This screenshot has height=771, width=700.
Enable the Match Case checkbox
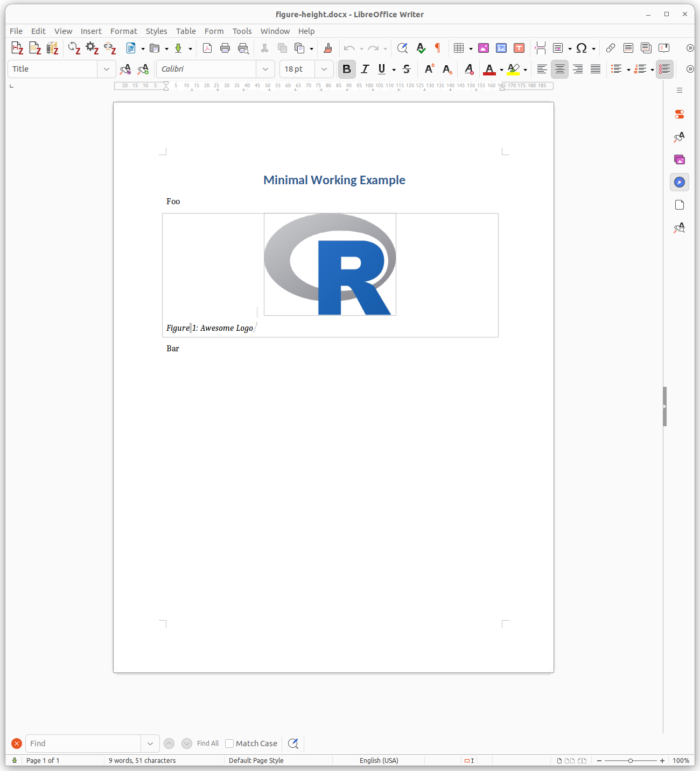229,744
